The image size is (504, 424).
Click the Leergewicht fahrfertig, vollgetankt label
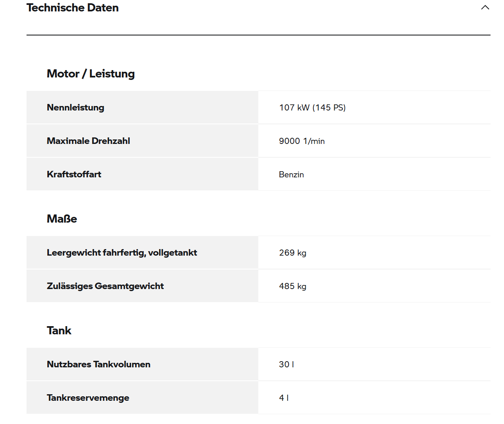coord(122,253)
